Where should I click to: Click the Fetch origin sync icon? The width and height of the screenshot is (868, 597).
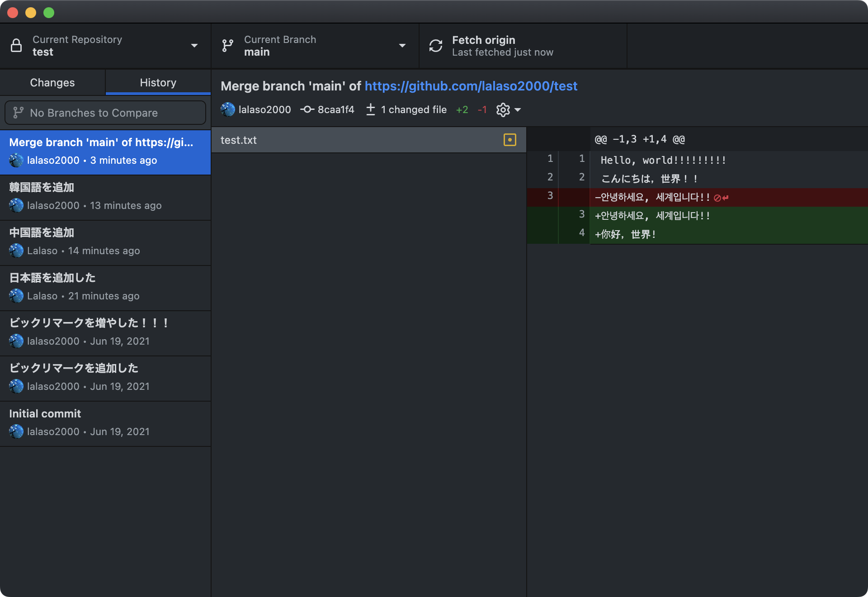click(x=436, y=46)
